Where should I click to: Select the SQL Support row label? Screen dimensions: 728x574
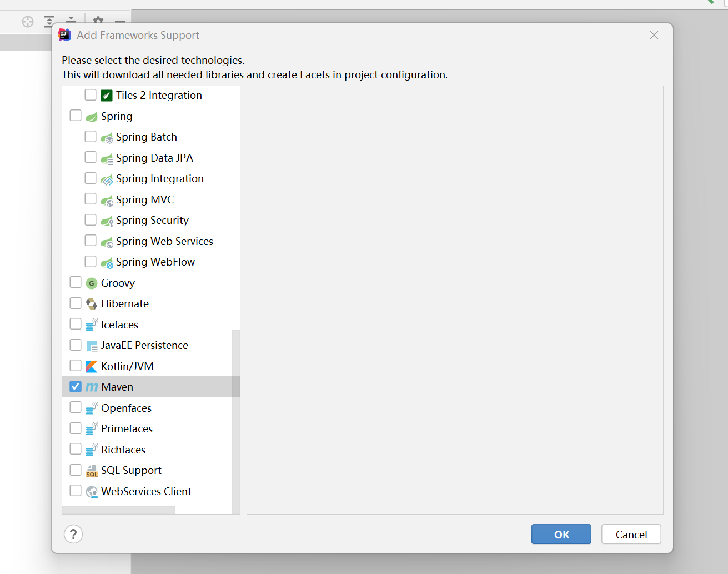(x=131, y=470)
